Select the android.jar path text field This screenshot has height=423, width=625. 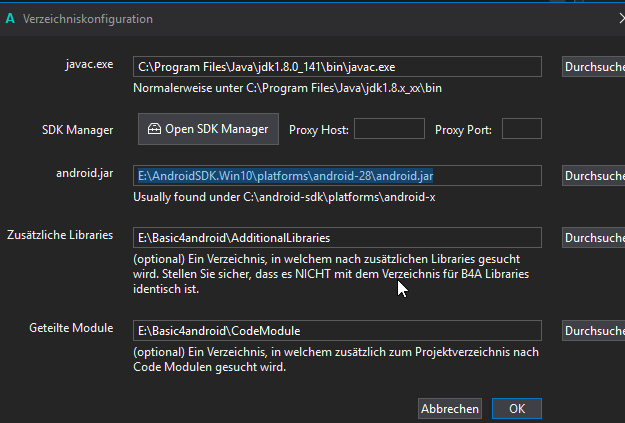tap(337, 176)
